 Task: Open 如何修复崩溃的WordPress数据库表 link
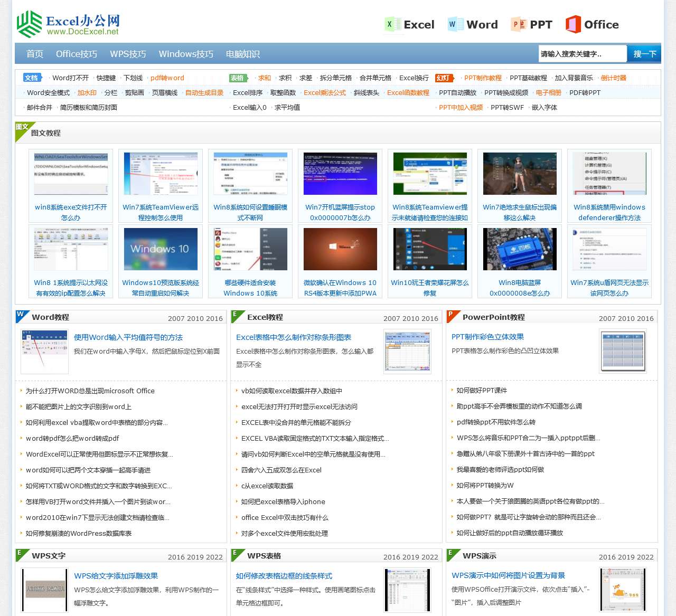tap(79, 533)
